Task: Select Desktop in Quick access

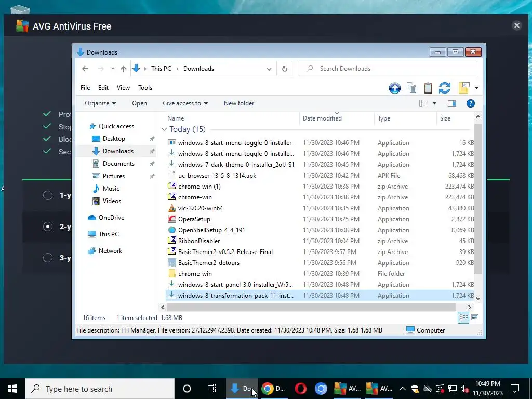Action: point(114,139)
